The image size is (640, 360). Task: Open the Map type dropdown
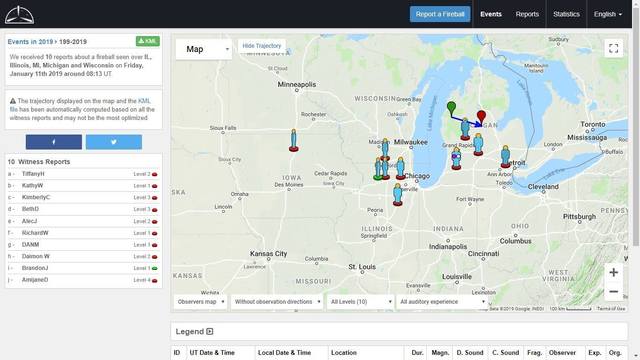[204, 49]
